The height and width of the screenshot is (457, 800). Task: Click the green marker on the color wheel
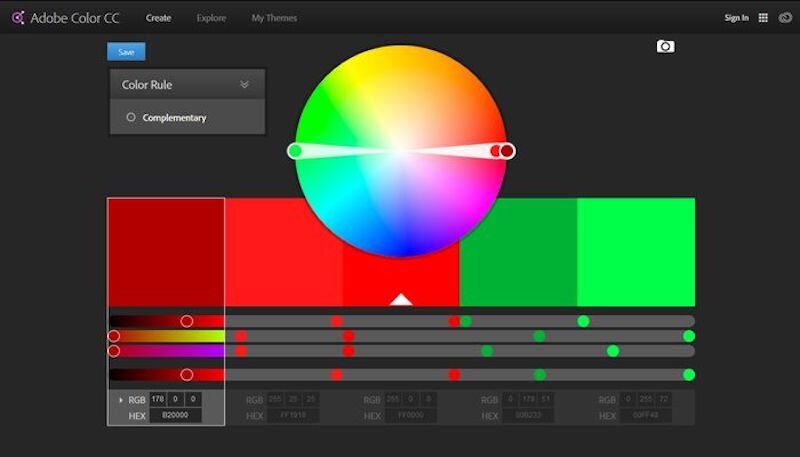coord(294,150)
